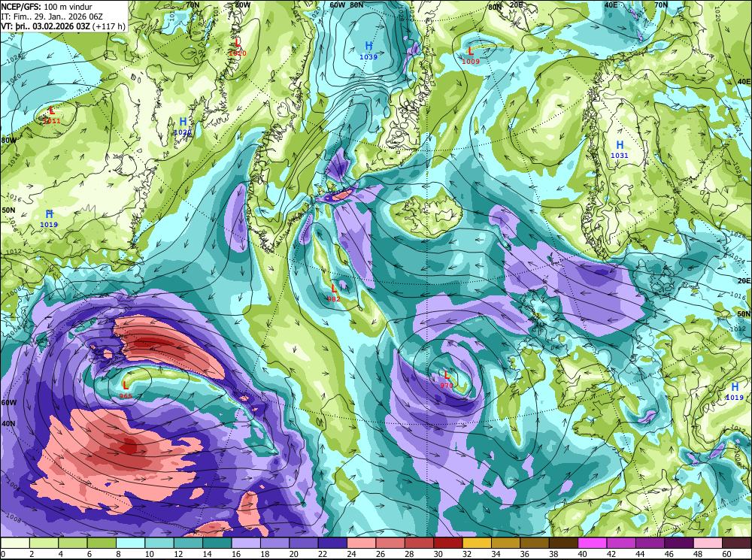Click the H 1019 high over Canada

(49, 218)
